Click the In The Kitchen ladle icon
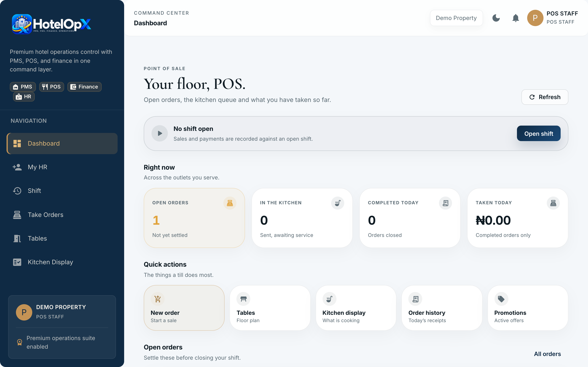The image size is (588, 367). click(x=337, y=203)
